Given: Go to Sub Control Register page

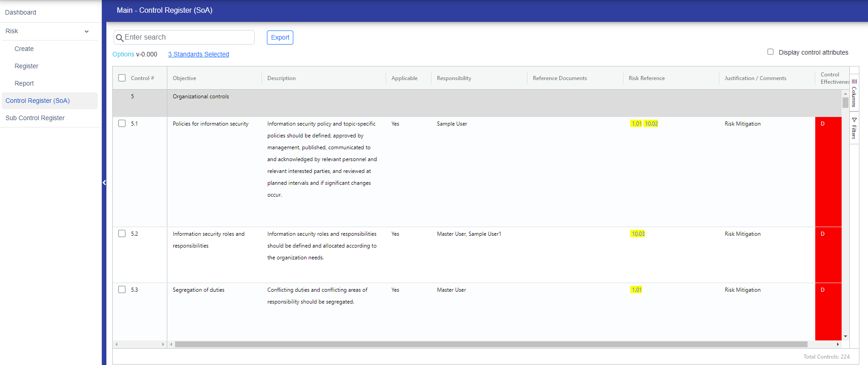Looking at the screenshot, I should pyautogui.click(x=35, y=118).
